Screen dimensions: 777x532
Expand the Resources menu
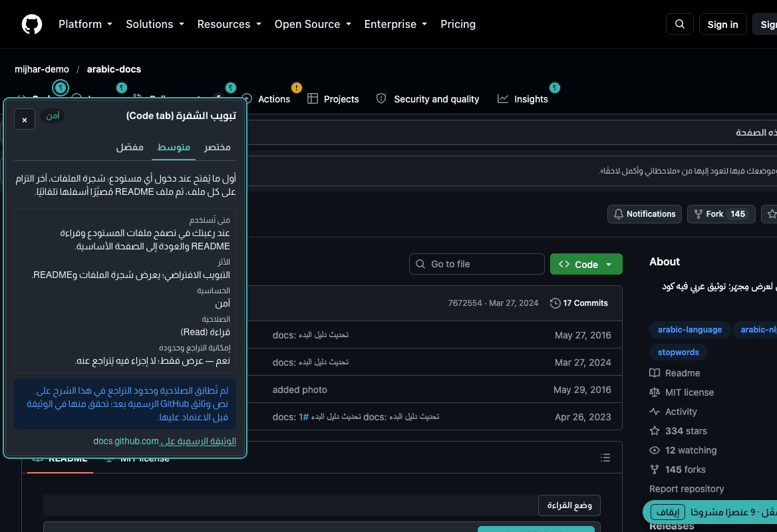(229, 24)
